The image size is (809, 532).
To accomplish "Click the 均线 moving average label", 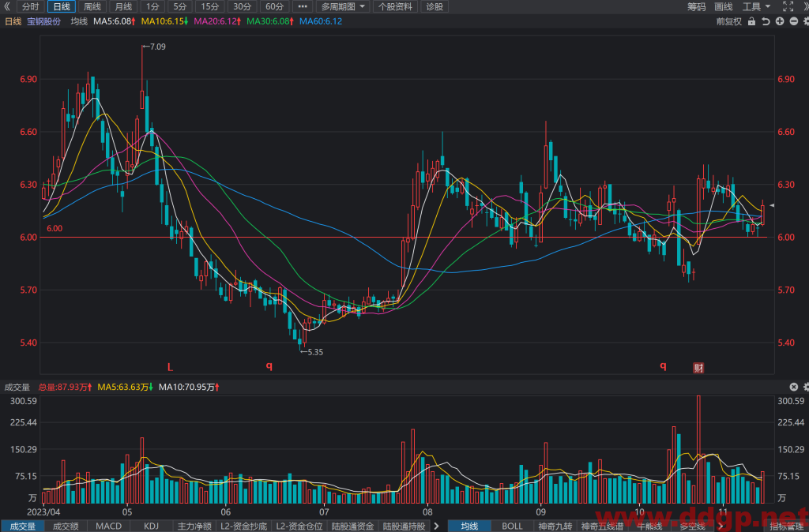I will [x=79, y=21].
